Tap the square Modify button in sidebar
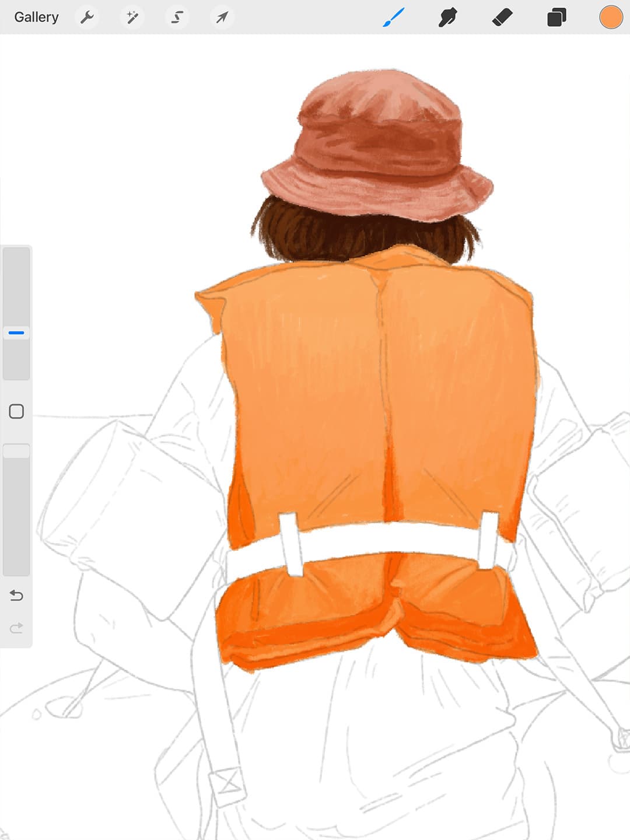The width and height of the screenshot is (630, 840). [16, 411]
